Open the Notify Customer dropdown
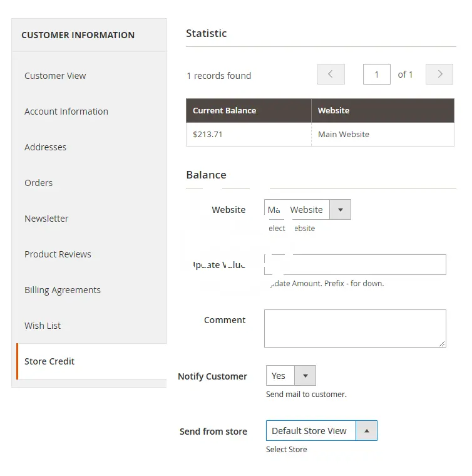The width and height of the screenshot is (472, 476). pyautogui.click(x=291, y=376)
